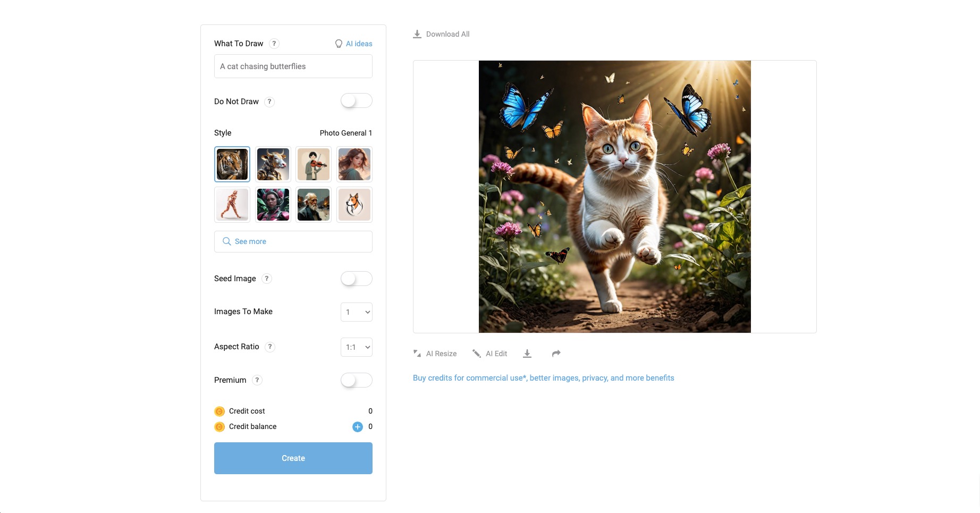This screenshot has height=513, width=980.
Task: Select the anime girl portrait style
Action: tap(354, 164)
